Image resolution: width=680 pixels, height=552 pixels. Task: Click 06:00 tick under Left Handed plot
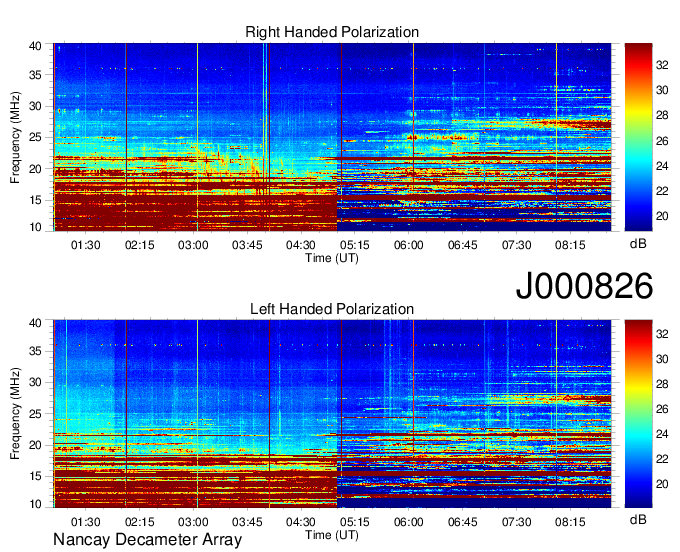pos(409,522)
